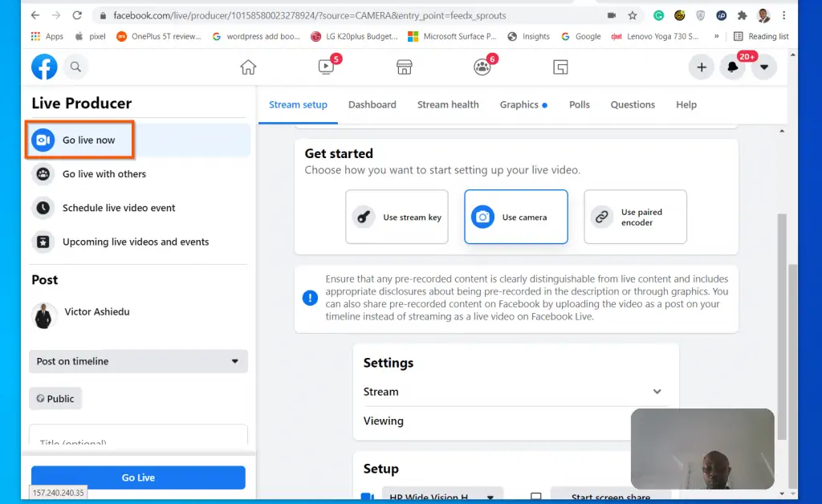Expand the Stream settings chevron

pyautogui.click(x=657, y=392)
